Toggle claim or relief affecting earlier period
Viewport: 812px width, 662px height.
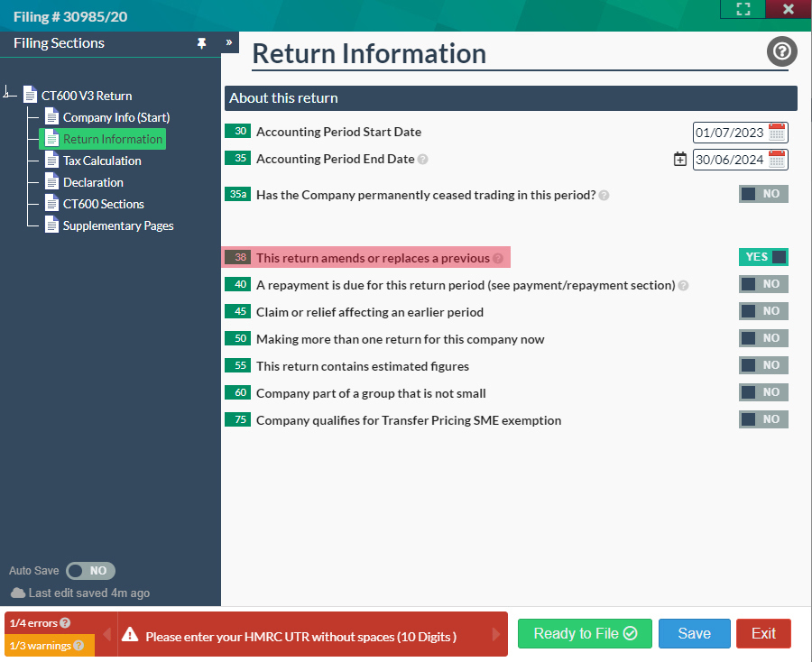pos(763,311)
